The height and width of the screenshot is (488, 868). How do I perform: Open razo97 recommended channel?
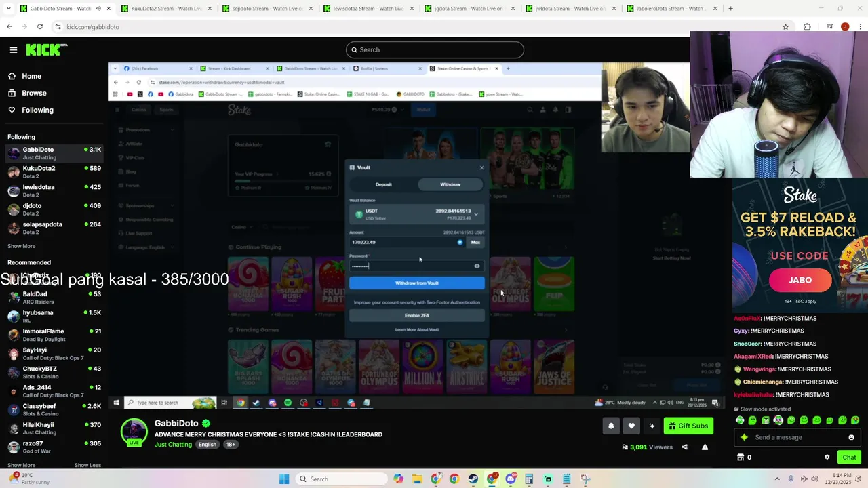54,447
